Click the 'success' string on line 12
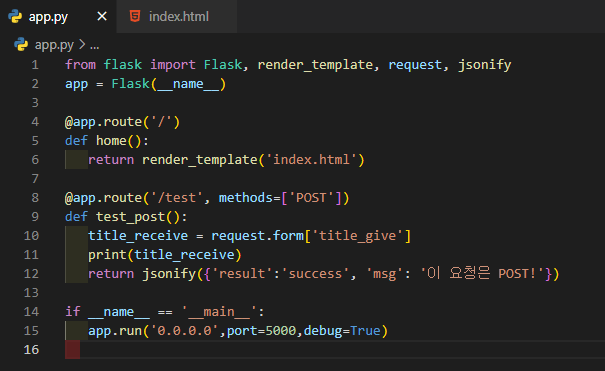Image resolution: width=605 pixels, height=371 pixels. point(315,274)
